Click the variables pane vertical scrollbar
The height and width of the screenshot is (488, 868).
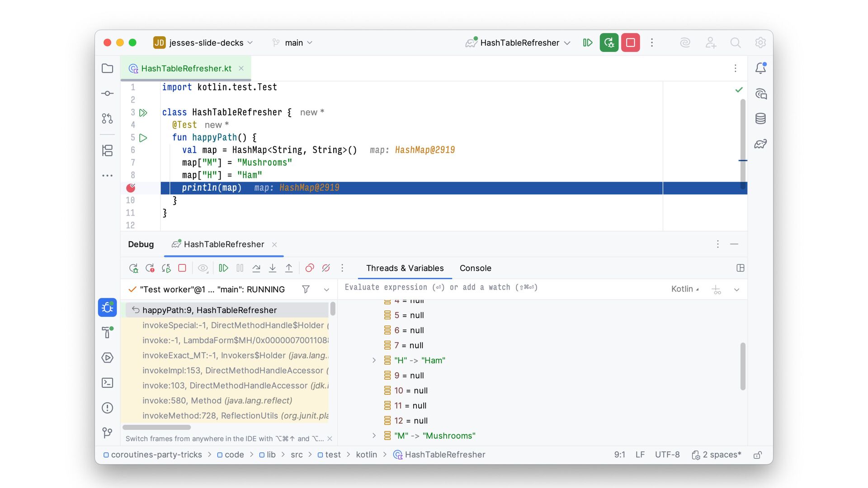point(743,366)
